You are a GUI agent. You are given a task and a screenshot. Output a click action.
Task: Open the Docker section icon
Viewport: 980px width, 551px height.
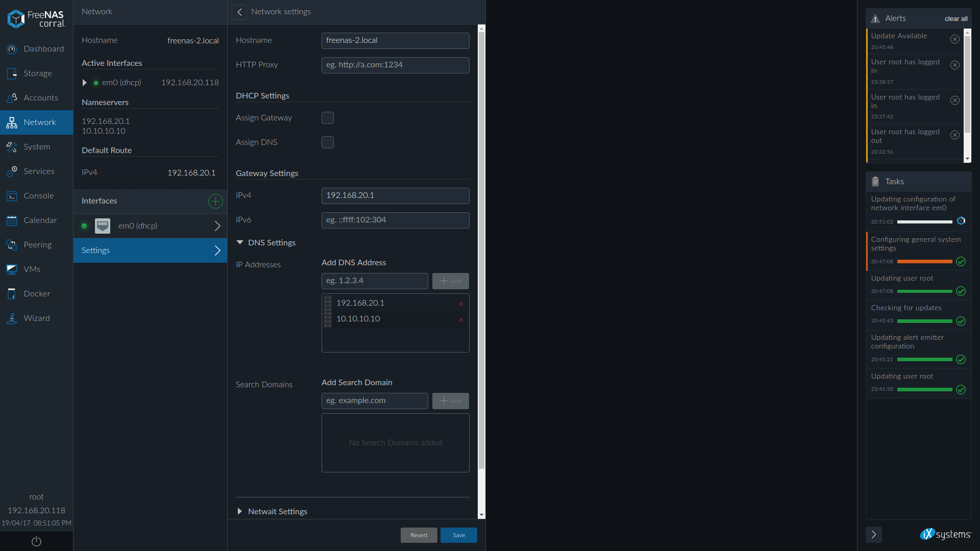click(12, 294)
